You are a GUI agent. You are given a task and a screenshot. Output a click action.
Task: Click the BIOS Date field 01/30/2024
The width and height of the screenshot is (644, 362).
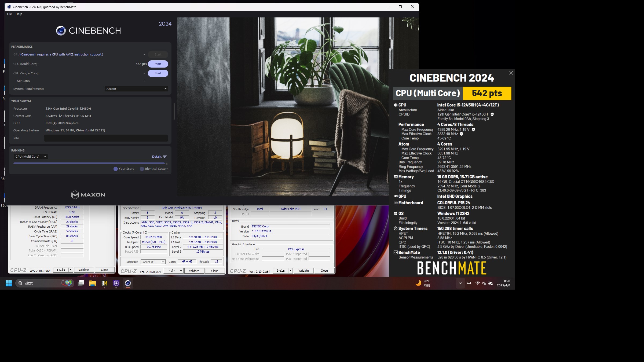pos(290,236)
